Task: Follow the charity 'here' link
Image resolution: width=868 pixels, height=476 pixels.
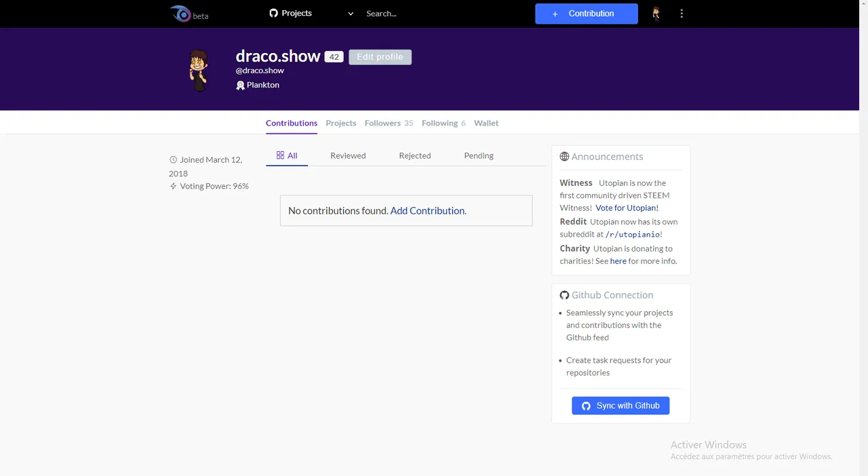Action: (618, 261)
